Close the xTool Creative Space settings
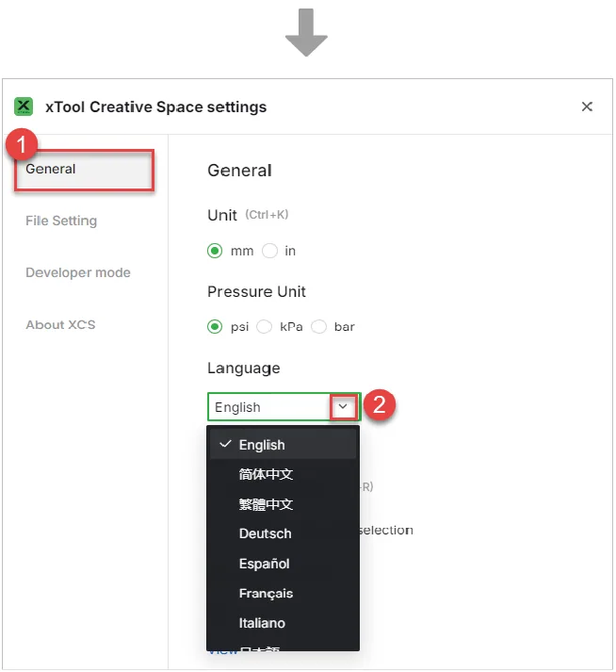Screen dimensions: 616x672 click(x=587, y=107)
